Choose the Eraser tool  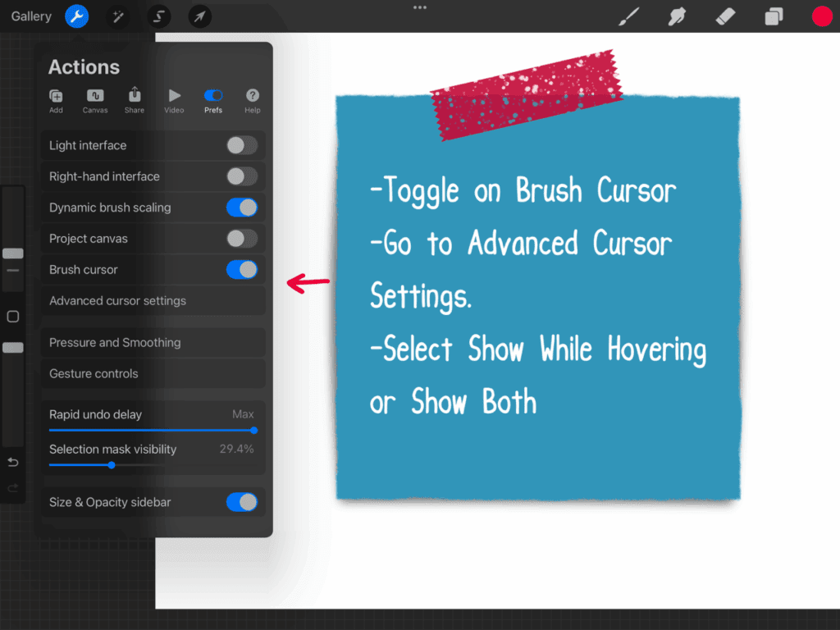[x=725, y=16]
